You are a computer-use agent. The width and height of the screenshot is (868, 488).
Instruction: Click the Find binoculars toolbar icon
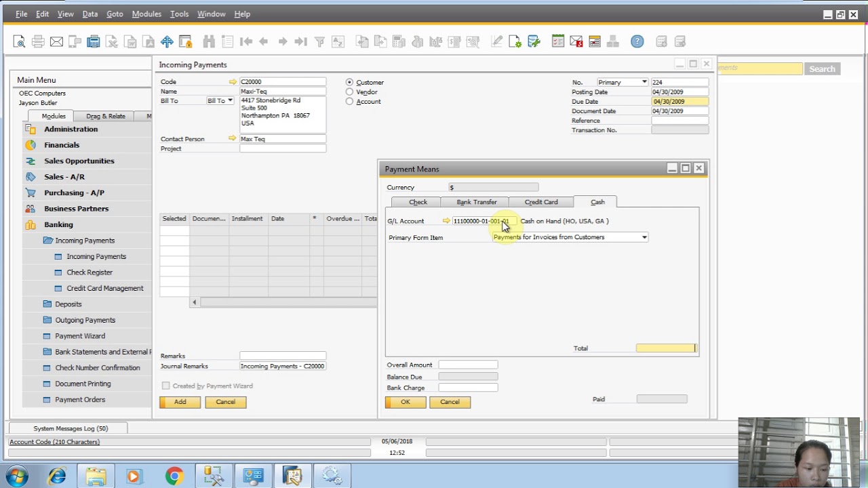[209, 42]
